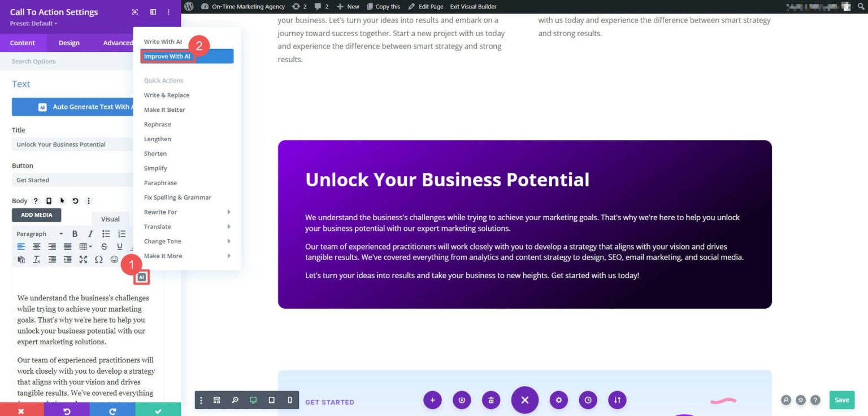Viewport: 868px width, 416px height.
Task: Click the special character (Omega) icon
Action: point(99,259)
